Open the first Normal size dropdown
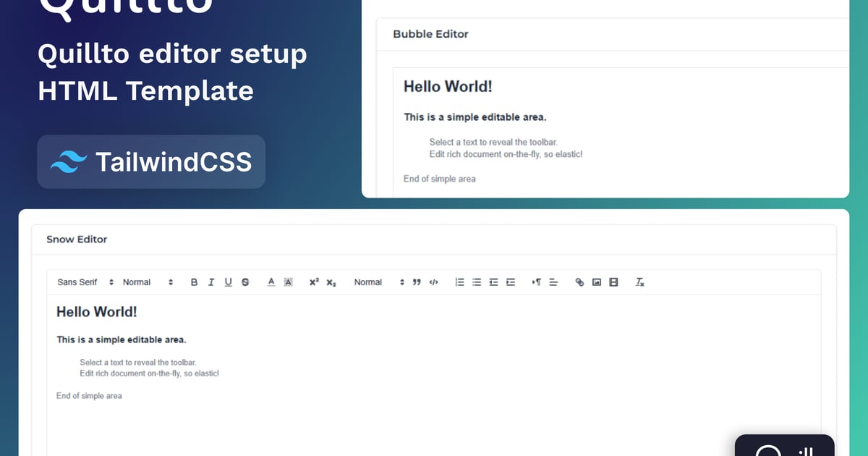868x456 pixels. pos(148,282)
